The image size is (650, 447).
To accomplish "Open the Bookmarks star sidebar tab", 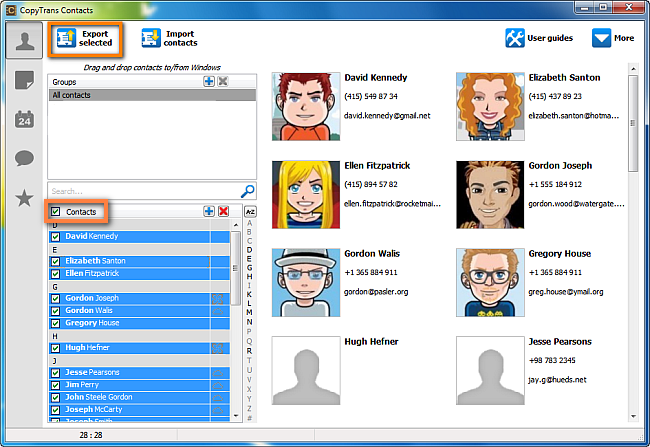I will pos(24,198).
